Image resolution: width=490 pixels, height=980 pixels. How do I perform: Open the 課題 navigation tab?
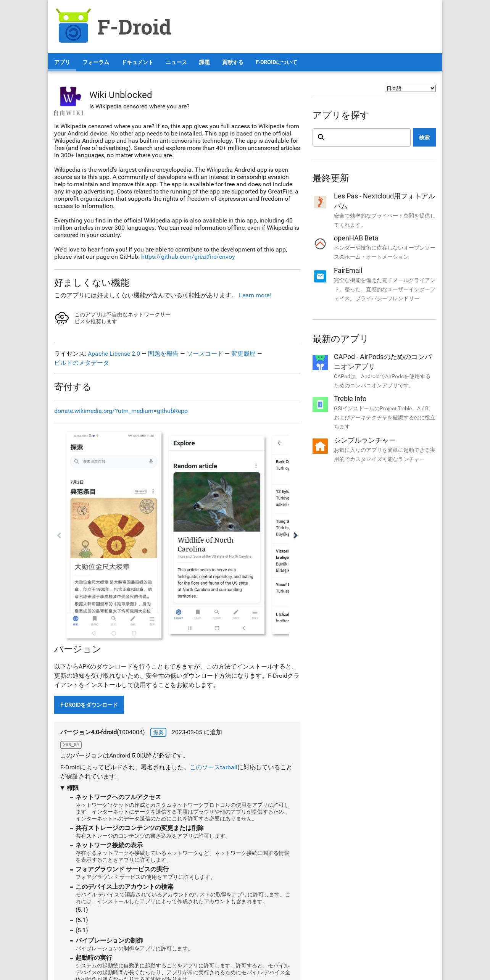tap(204, 62)
